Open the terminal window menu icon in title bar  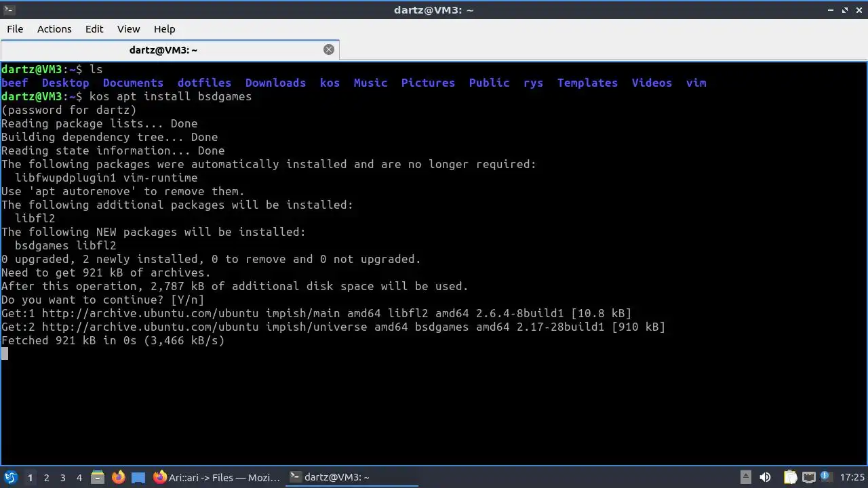8,9
